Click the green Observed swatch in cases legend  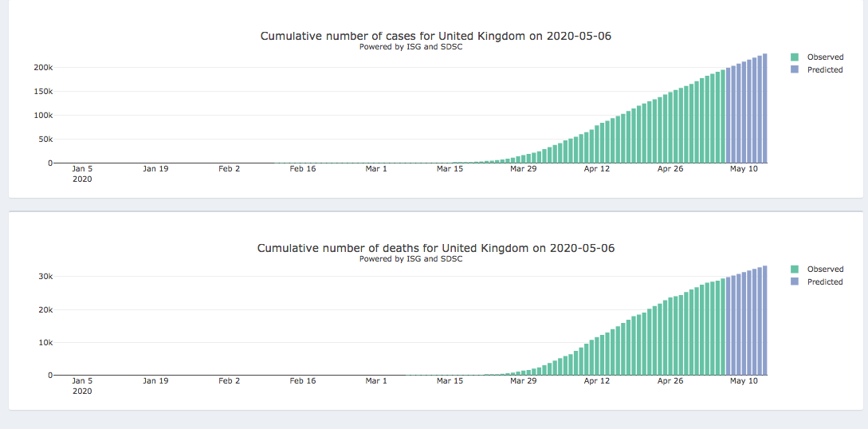point(795,57)
